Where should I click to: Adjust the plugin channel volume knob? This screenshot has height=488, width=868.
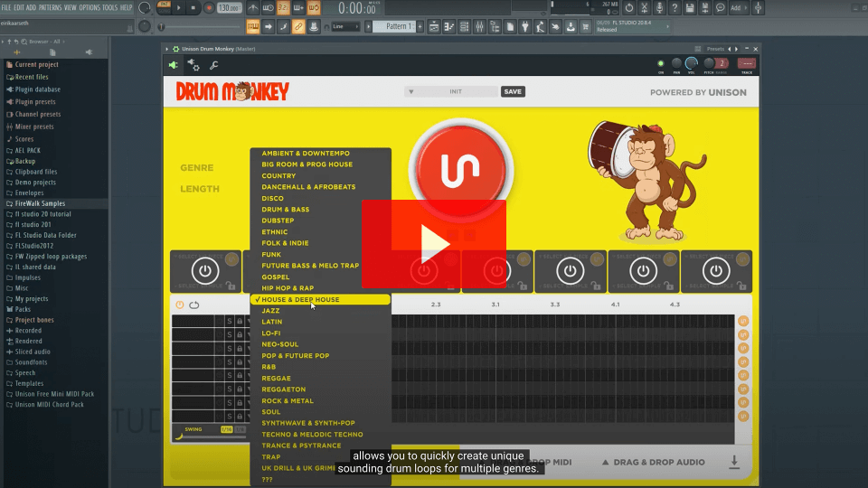point(691,63)
